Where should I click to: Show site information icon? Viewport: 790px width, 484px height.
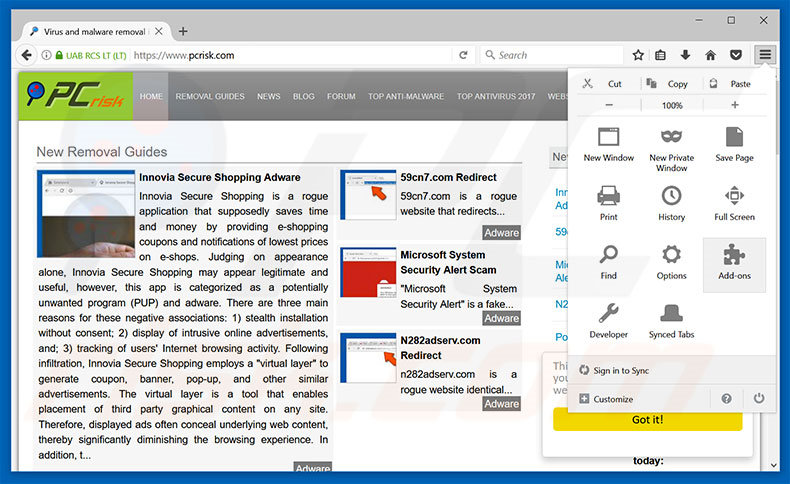pos(46,55)
